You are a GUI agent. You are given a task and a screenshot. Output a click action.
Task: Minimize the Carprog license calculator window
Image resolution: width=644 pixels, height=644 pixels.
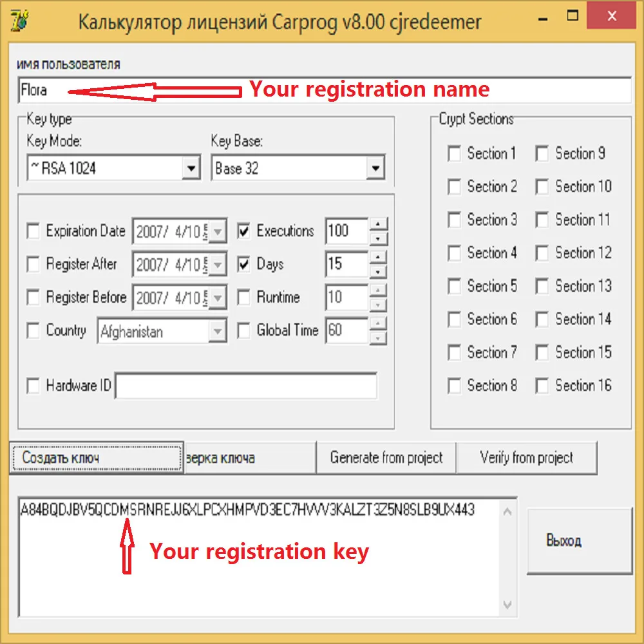[543, 18]
